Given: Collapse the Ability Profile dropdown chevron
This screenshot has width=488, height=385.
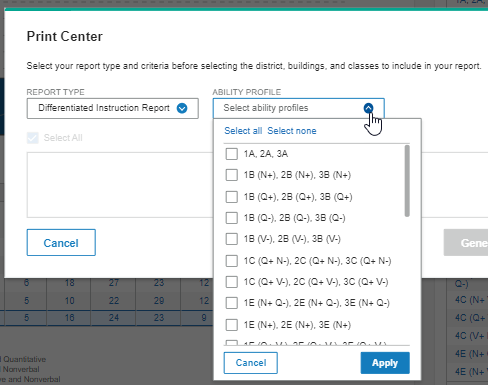Looking at the screenshot, I should pyautogui.click(x=368, y=108).
